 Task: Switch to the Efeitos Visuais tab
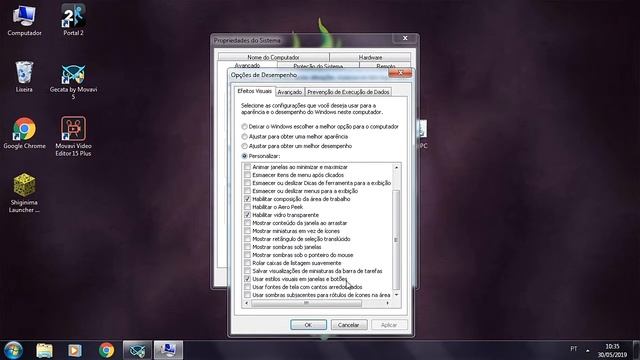point(255,91)
